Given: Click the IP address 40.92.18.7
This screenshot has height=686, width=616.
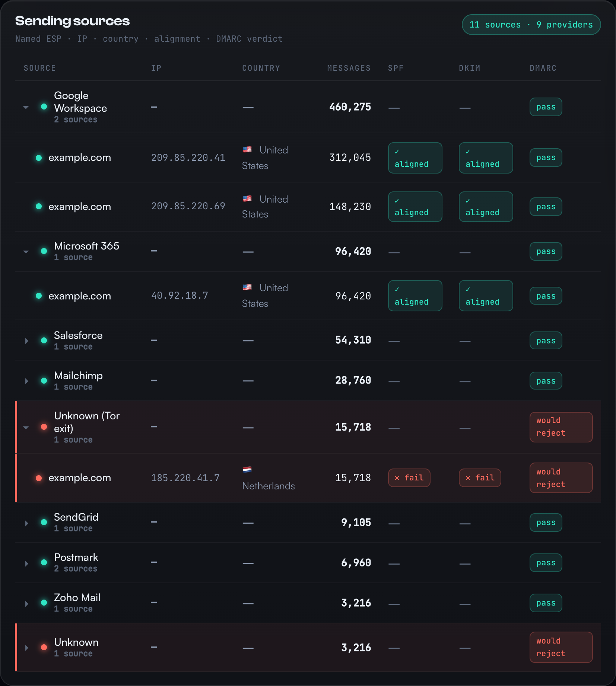Looking at the screenshot, I should click(x=180, y=296).
